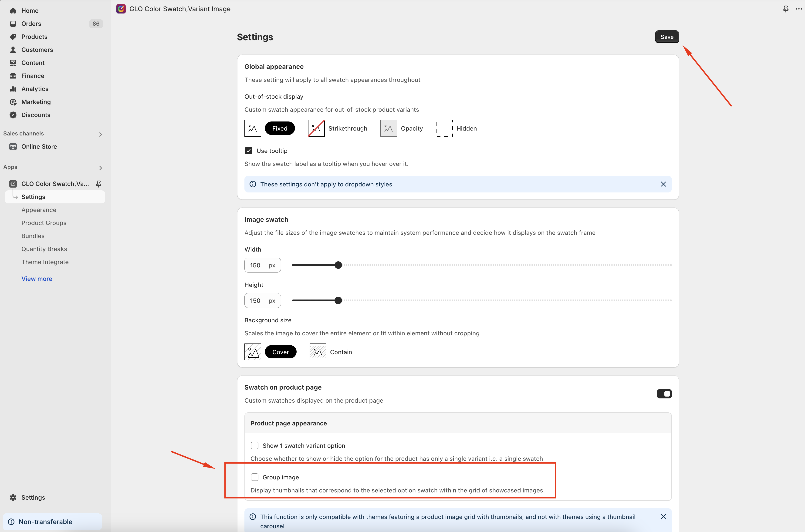The width and height of the screenshot is (805, 532).
Task: Click the bottom Settings gear icon
Action: coord(13,497)
